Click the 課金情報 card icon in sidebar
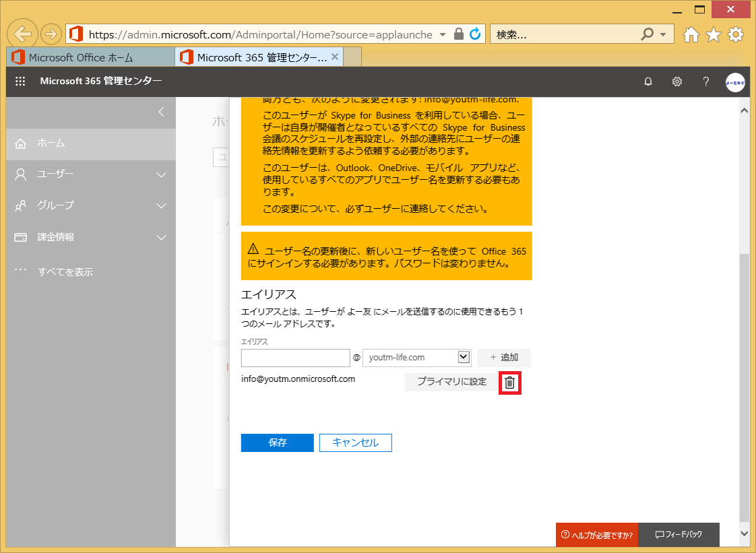The height and width of the screenshot is (553, 756). coord(20,237)
